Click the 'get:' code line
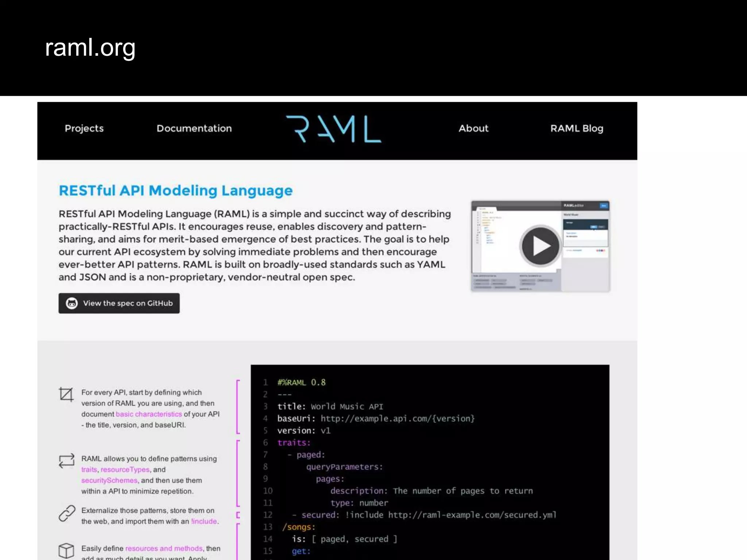 (301, 551)
